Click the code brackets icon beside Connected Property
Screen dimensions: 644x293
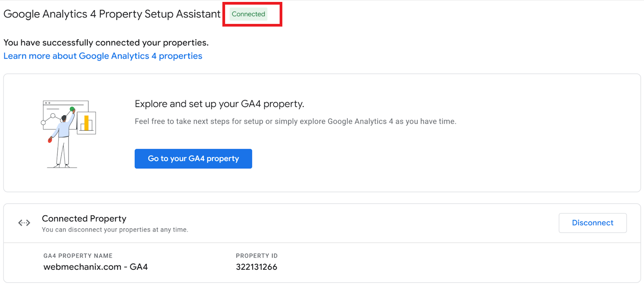(24, 223)
